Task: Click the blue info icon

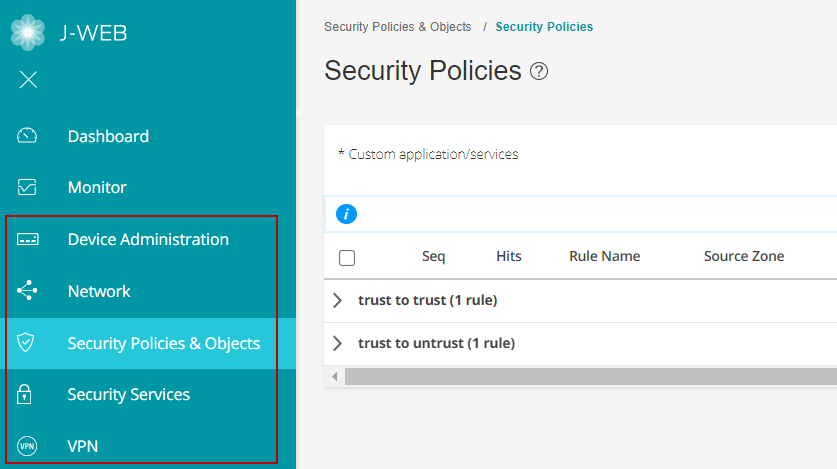Action: click(x=347, y=213)
